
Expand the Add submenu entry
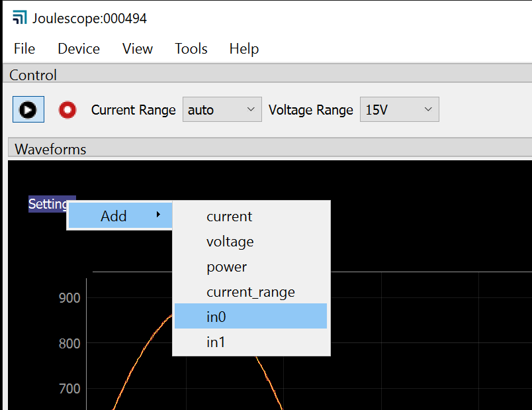point(120,215)
